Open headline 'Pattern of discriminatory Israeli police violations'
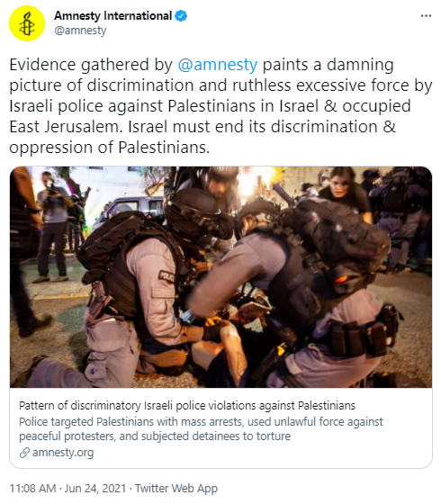 187,406
